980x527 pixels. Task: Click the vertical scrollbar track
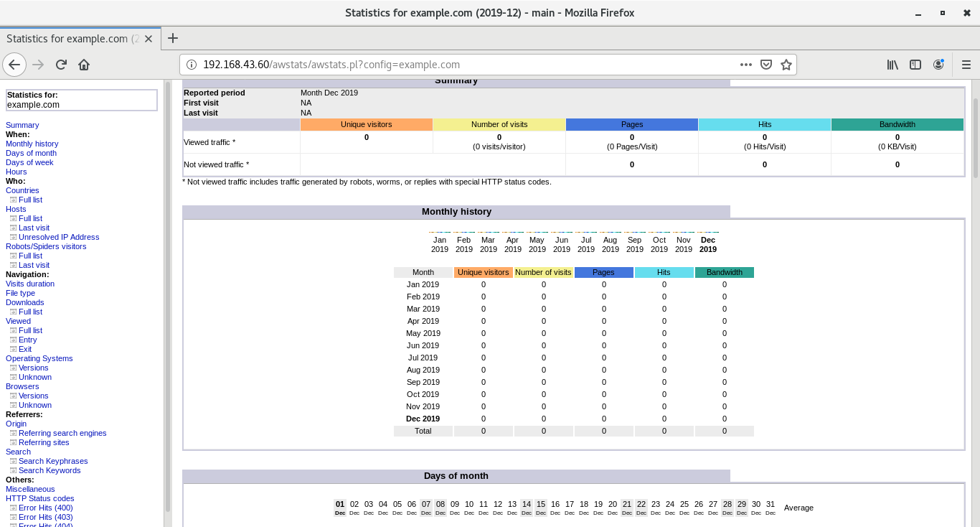tap(975, 323)
